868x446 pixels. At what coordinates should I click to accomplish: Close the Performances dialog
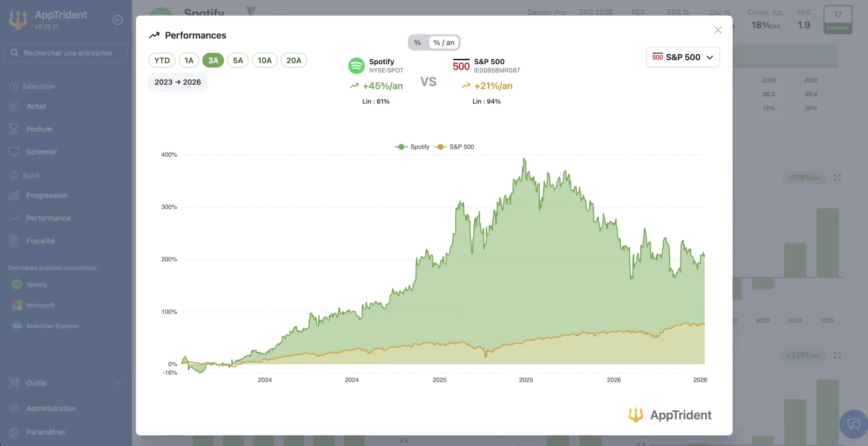coord(717,30)
